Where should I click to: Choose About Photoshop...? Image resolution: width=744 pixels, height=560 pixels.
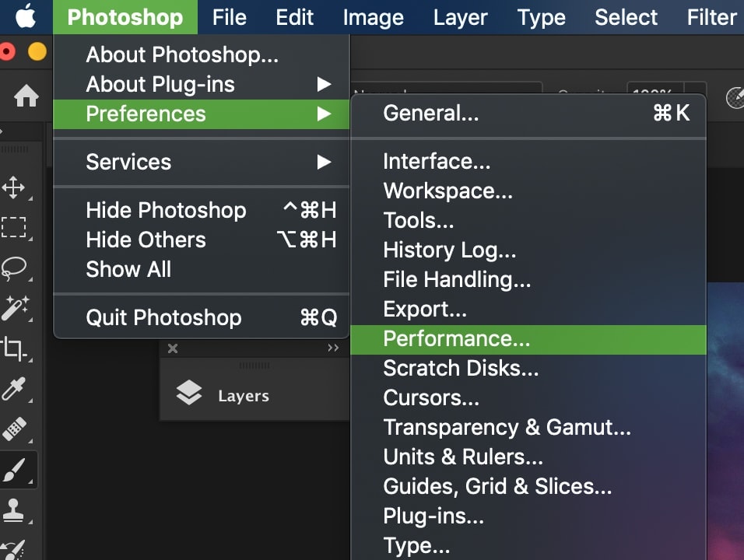click(x=202, y=54)
